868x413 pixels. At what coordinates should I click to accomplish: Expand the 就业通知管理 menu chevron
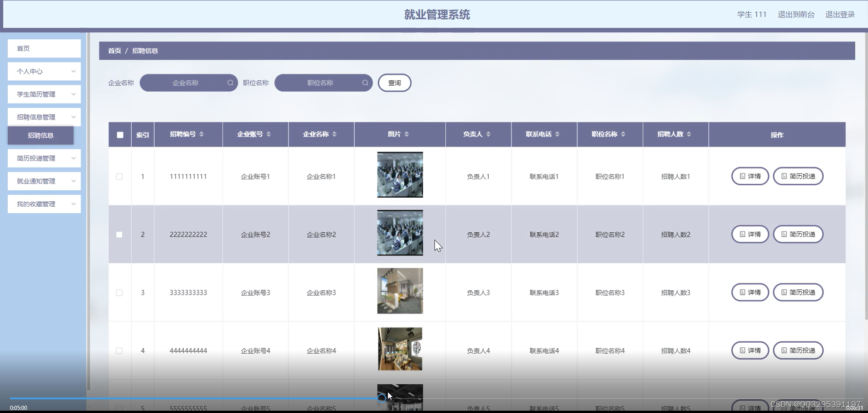tap(73, 181)
